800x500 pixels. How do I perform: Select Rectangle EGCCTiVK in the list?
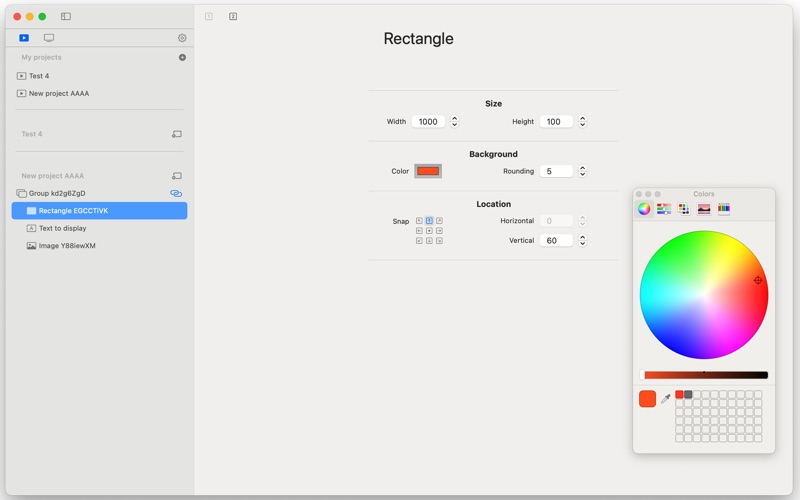(99, 211)
